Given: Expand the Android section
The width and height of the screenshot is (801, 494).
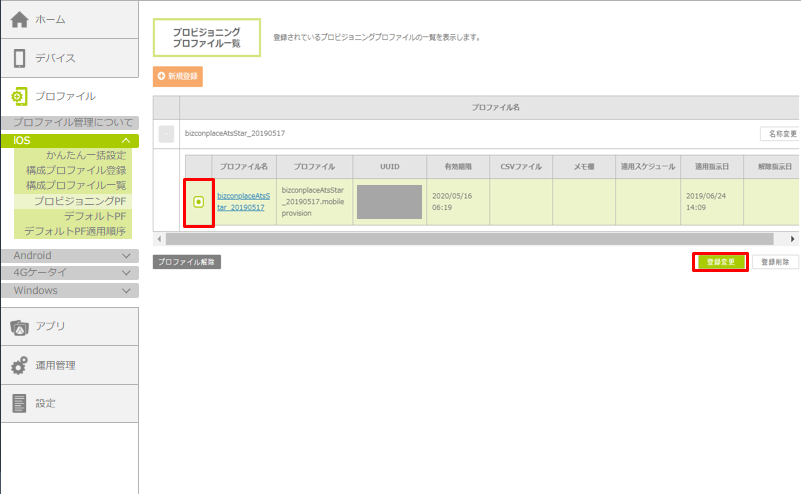Looking at the screenshot, I should [125, 256].
